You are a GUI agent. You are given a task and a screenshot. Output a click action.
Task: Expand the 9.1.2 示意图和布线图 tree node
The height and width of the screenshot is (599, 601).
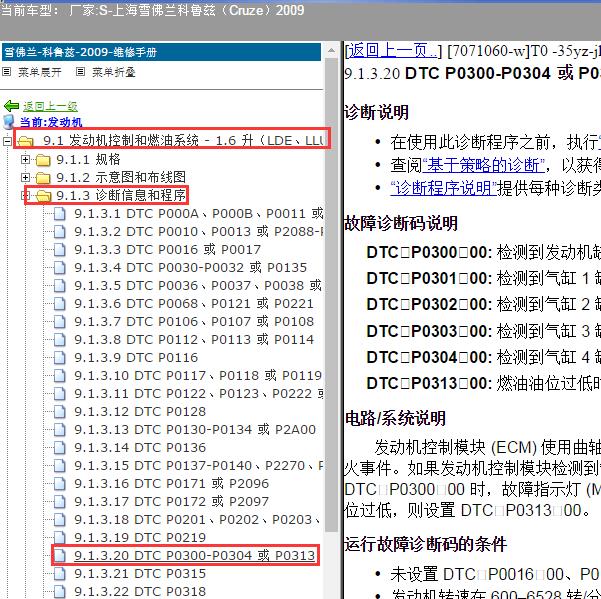click(x=25, y=177)
